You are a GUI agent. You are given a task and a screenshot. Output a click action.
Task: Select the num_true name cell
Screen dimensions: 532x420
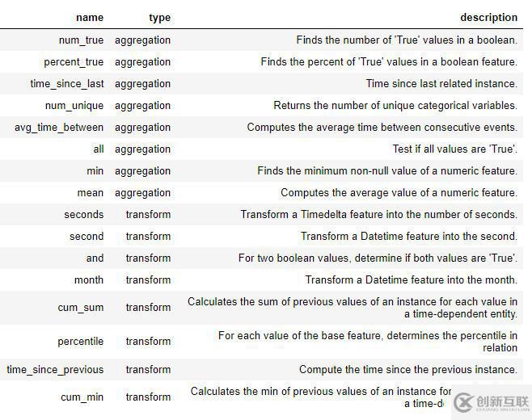coord(81,40)
